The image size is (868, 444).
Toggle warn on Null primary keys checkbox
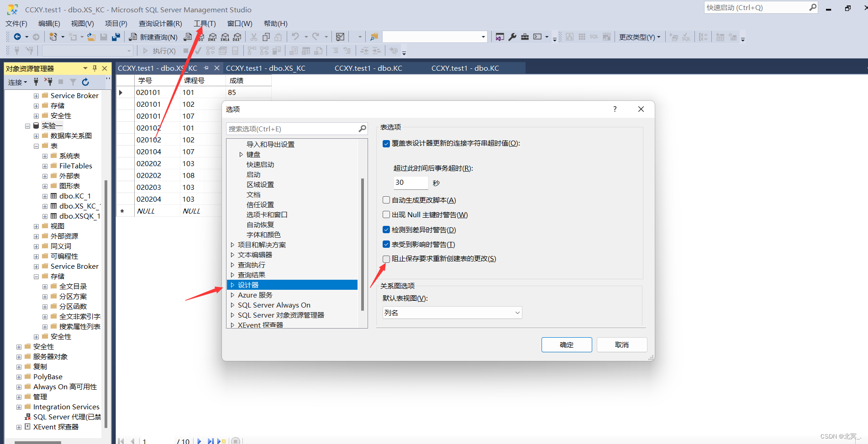pos(386,214)
